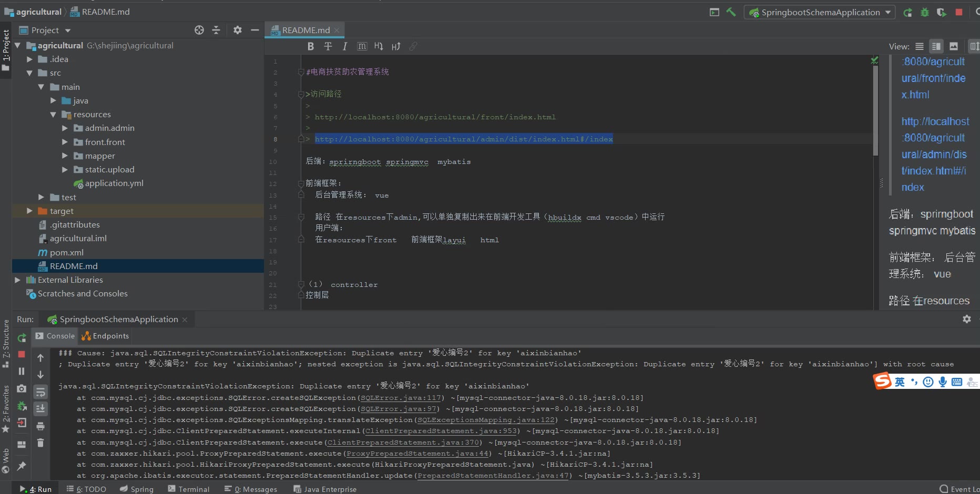Screen dimensions: 980x494
Task: Clear console with trash icon
Action: [x=40, y=443]
